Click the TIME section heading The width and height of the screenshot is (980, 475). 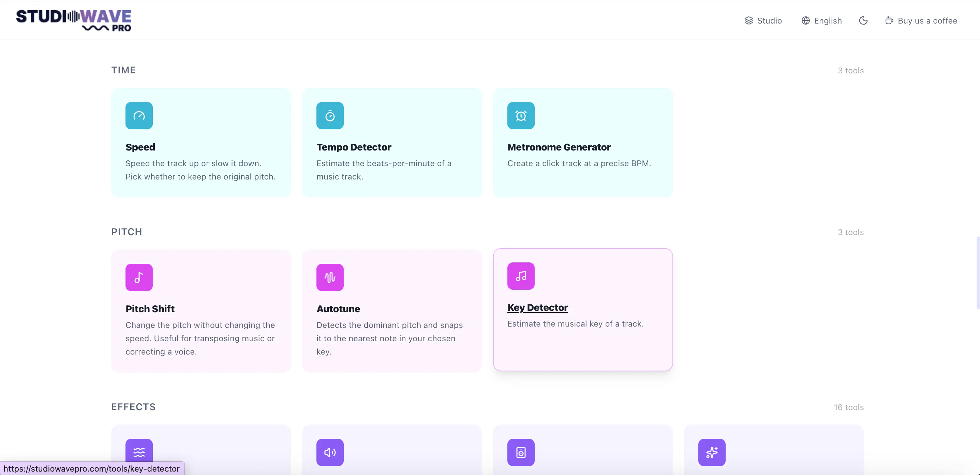point(123,70)
